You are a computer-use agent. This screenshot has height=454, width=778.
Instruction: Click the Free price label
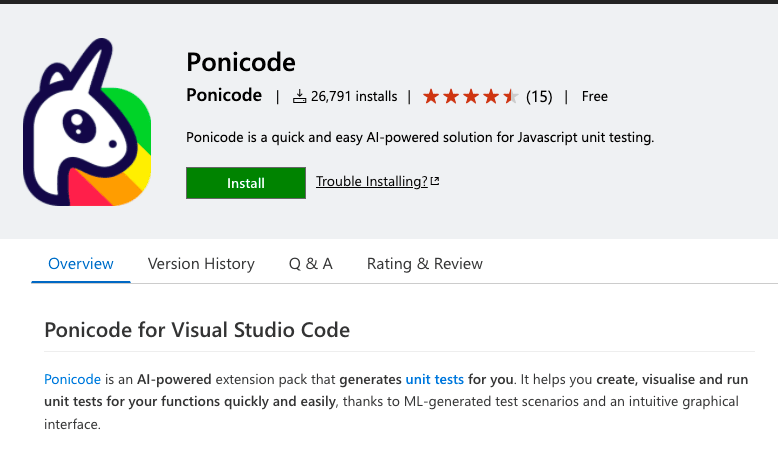[594, 96]
